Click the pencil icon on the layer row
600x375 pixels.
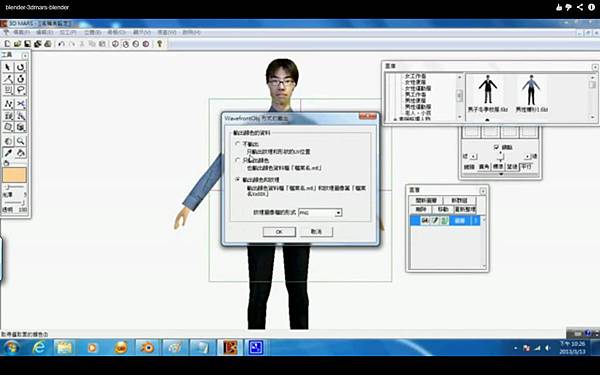pos(435,220)
